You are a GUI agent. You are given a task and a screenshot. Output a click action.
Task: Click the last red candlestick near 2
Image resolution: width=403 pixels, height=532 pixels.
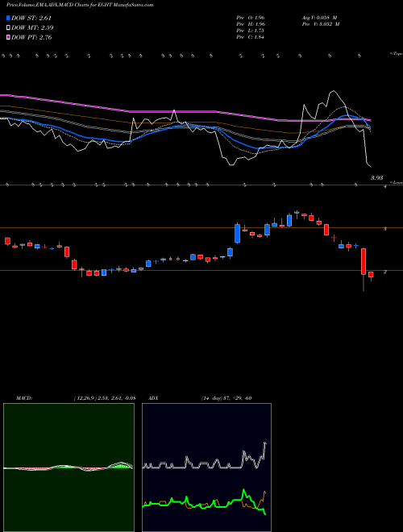point(371,275)
